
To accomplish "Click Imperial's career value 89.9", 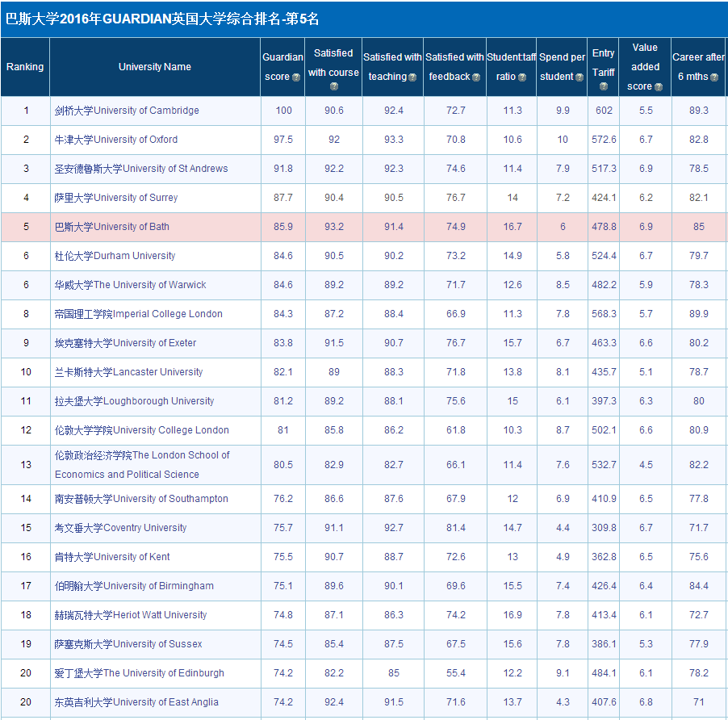I will point(699,314).
